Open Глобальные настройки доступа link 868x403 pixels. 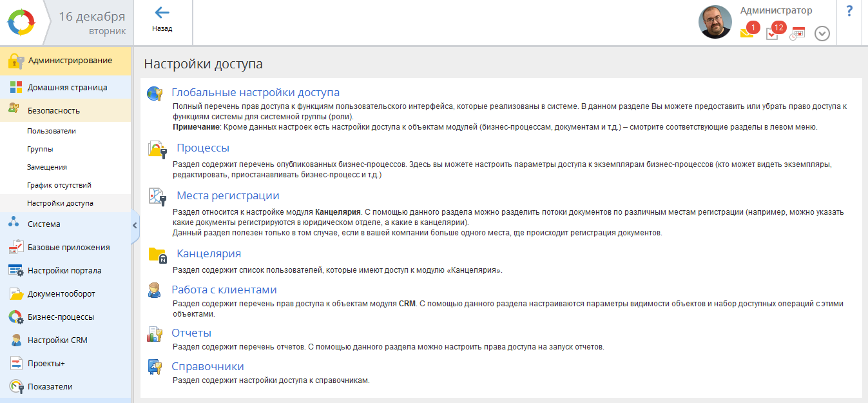[x=255, y=92]
